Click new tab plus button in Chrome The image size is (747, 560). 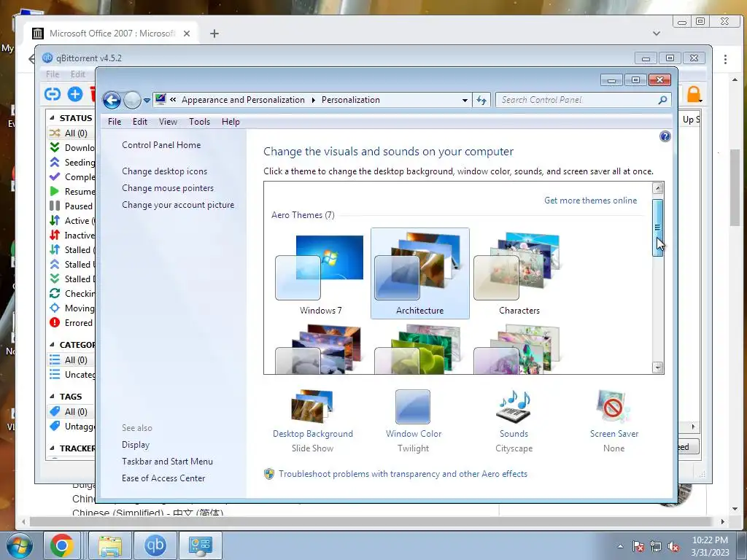point(214,34)
